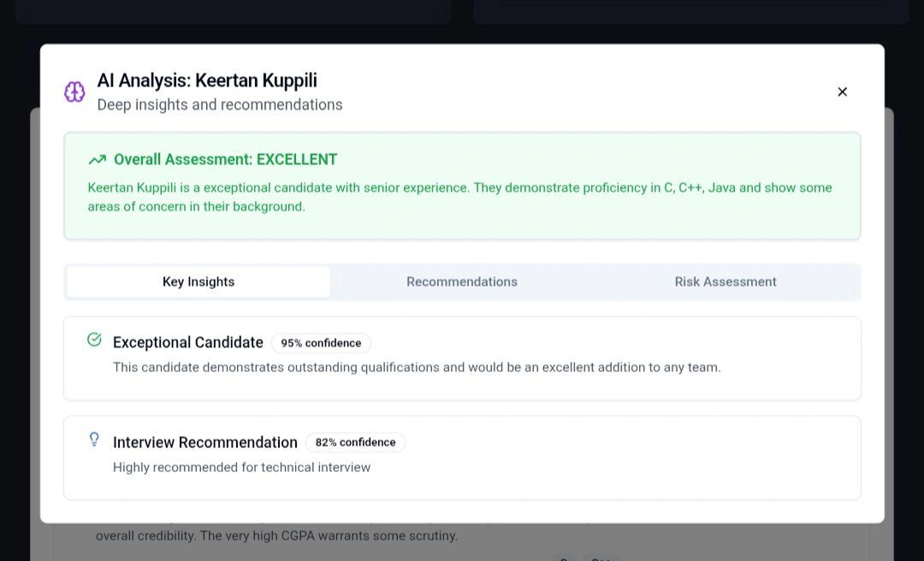This screenshot has width=924, height=561.
Task: Click the lightbulb icon beside Interview Recommendation
Action: (x=94, y=440)
